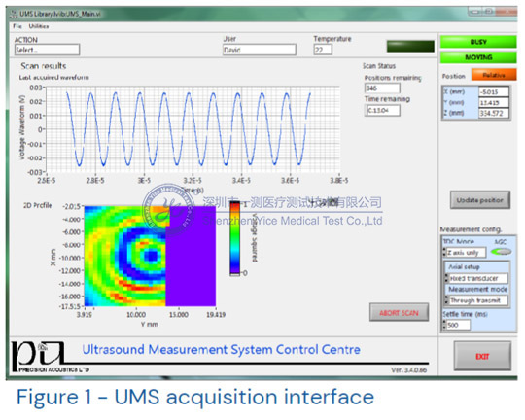525x420 pixels.
Task: Click the green BUSY status indicator
Action: 478,42
